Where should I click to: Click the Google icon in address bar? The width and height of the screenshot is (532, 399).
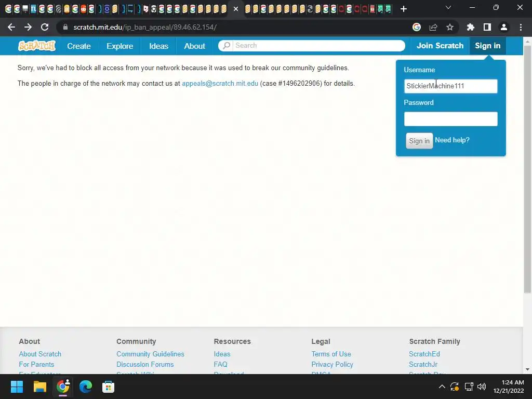click(x=417, y=27)
